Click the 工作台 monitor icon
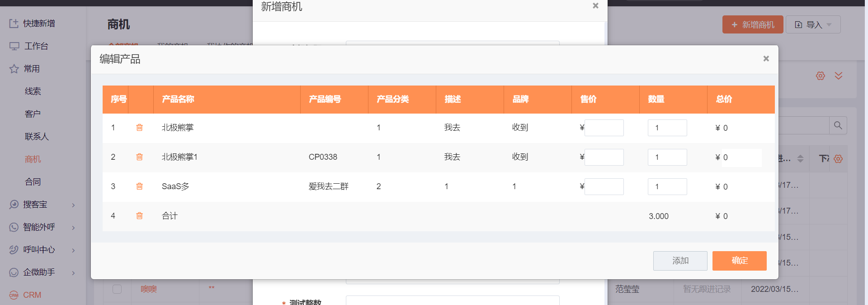Image resolution: width=868 pixels, height=305 pixels. [14, 46]
